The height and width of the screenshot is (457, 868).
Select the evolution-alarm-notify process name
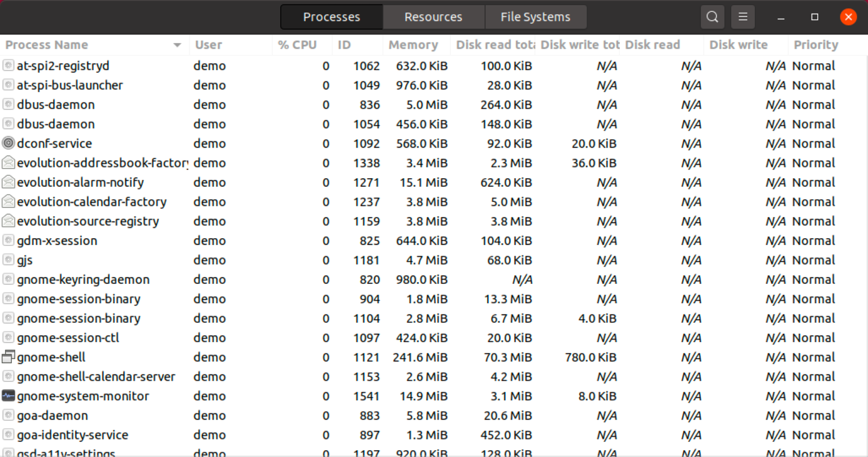80,182
